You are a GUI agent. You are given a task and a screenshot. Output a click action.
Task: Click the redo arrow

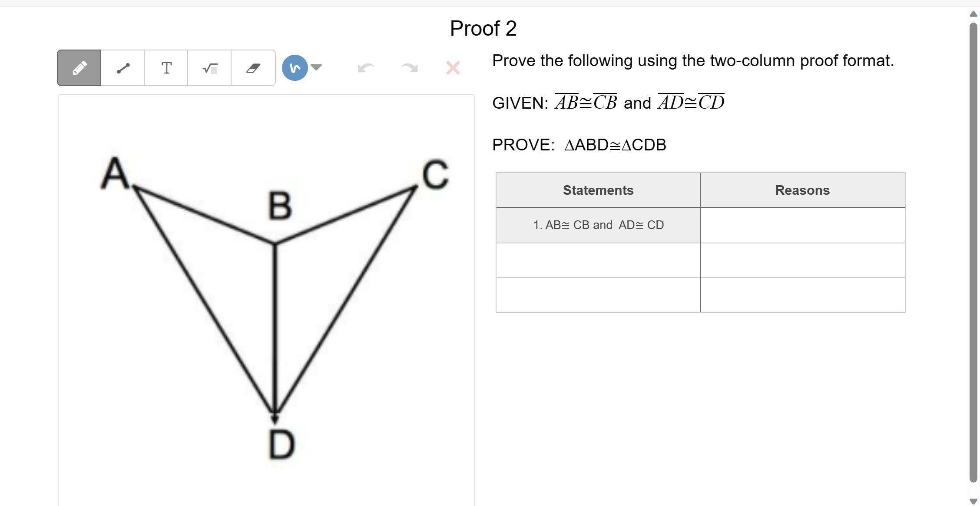point(409,68)
